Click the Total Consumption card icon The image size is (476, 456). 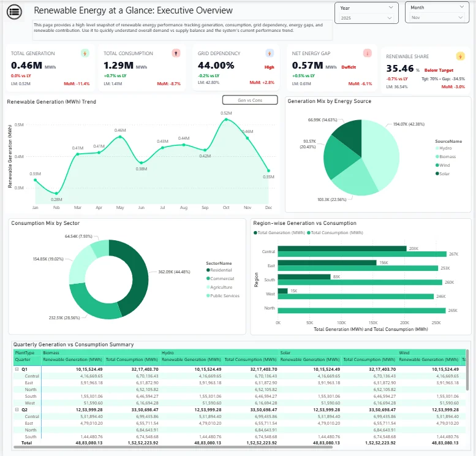[176, 53]
